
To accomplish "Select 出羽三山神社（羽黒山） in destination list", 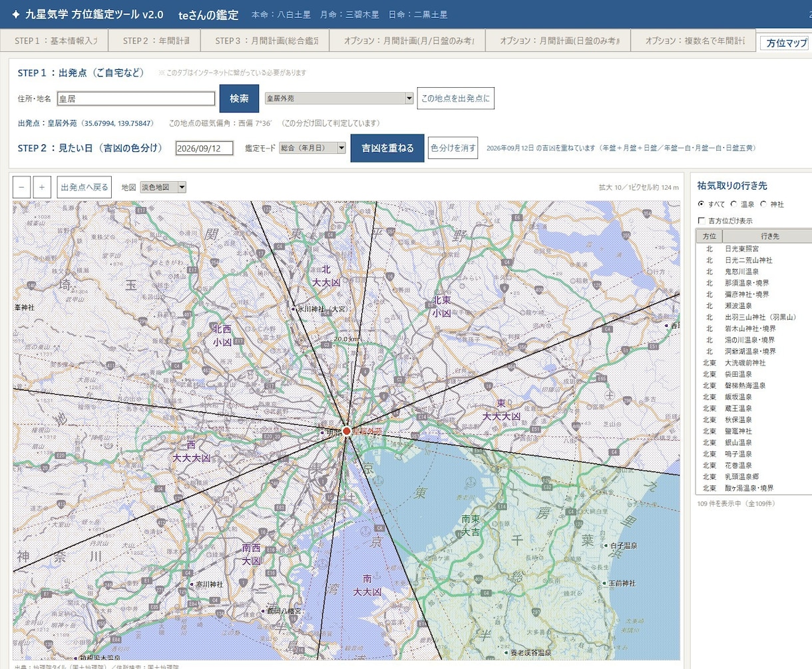I will [x=754, y=317].
